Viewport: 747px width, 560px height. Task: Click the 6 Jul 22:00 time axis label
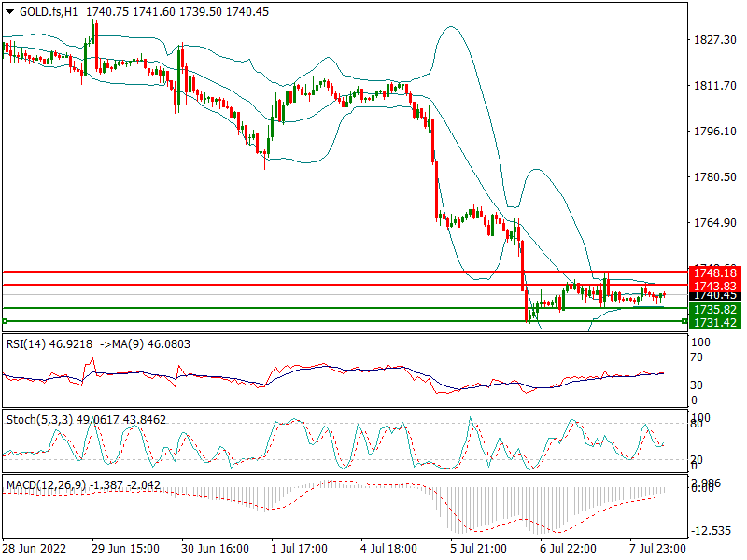(x=568, y=549)
